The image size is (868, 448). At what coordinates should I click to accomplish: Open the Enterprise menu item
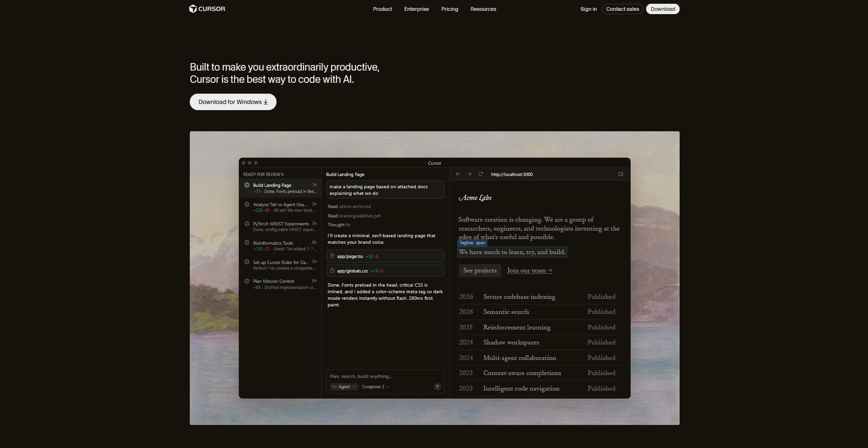pos(416,9)
